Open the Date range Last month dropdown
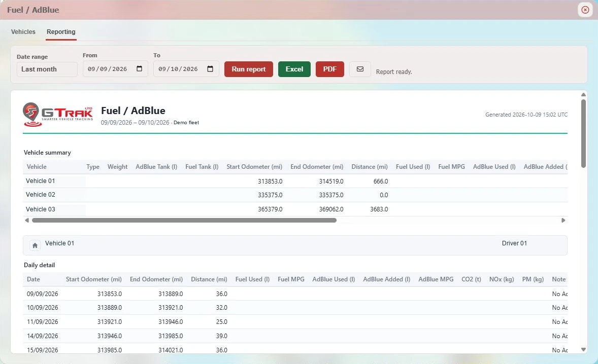Viewport: 598px width, 364px height. [47, 69]
